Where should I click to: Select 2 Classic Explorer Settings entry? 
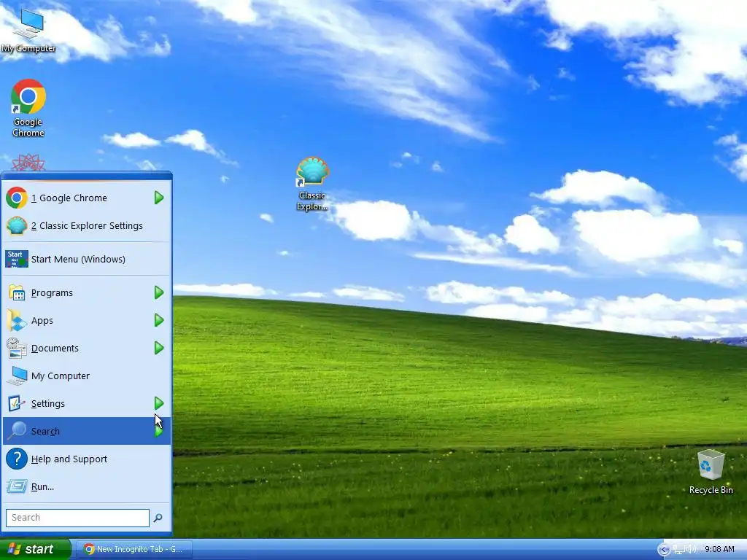[87, 226]
